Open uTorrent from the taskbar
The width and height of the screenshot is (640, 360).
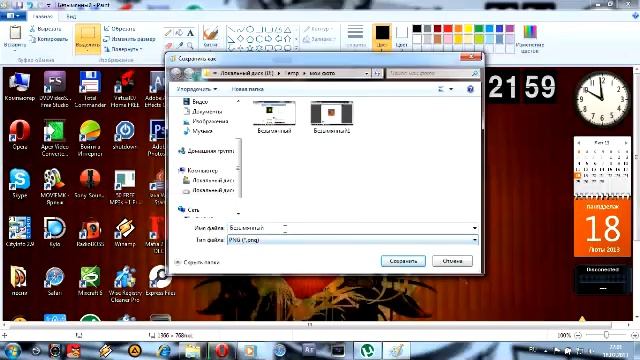coord(368,350)
